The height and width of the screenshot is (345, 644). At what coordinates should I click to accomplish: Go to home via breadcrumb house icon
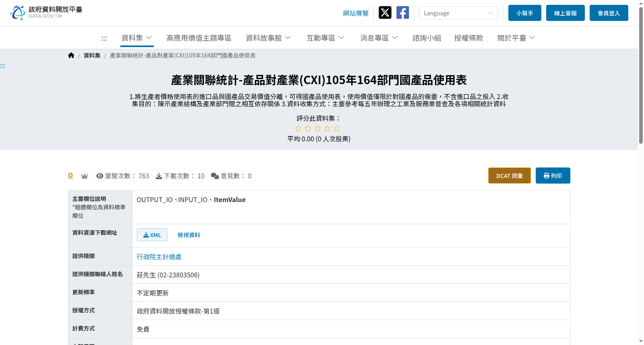click(71, 56)
